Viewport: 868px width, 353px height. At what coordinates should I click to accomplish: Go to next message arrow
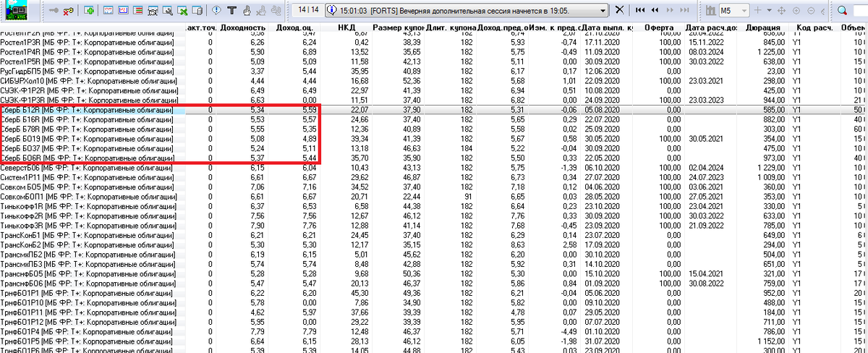(x=670, y=11)
